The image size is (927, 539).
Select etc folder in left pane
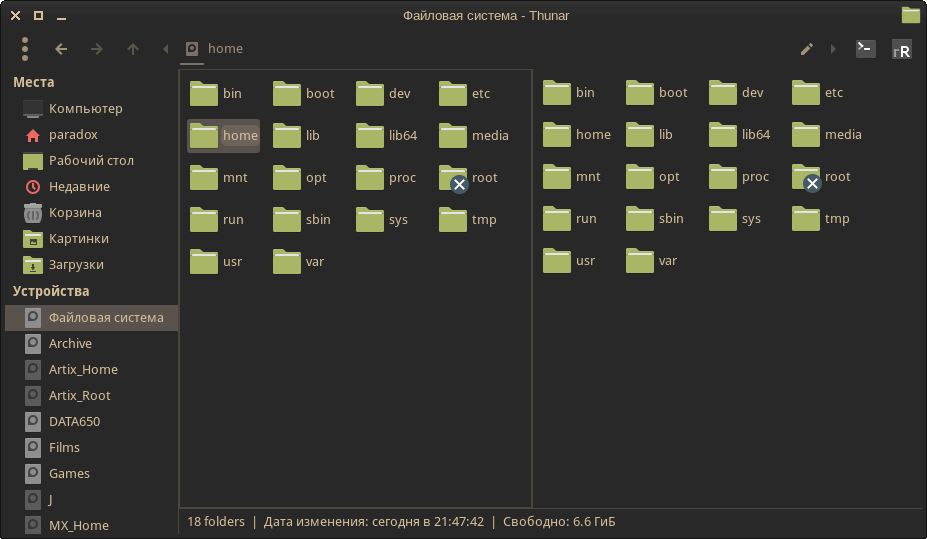(x=464, y=93)
